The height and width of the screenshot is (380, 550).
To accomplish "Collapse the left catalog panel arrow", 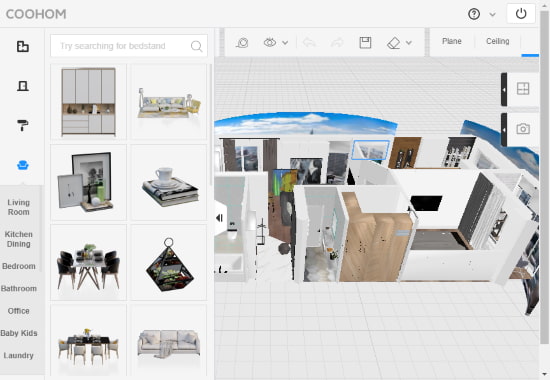I will (220, 218).
